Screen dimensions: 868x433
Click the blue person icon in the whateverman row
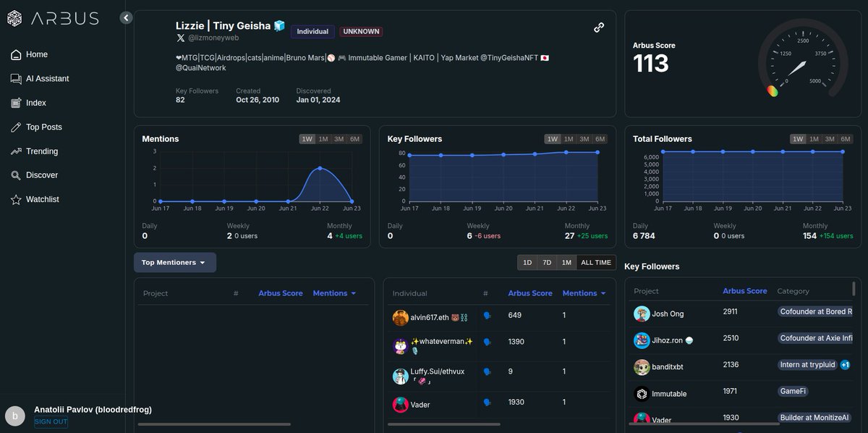tap(487, 342)
